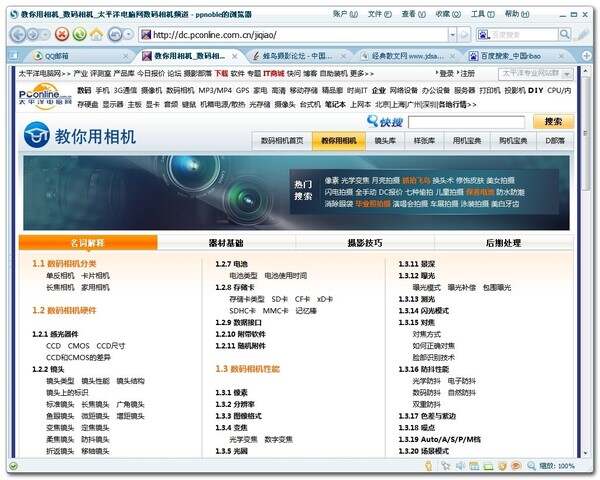Open the browser Home page icon
The image size is (600, 480).
tap(96, 34)
